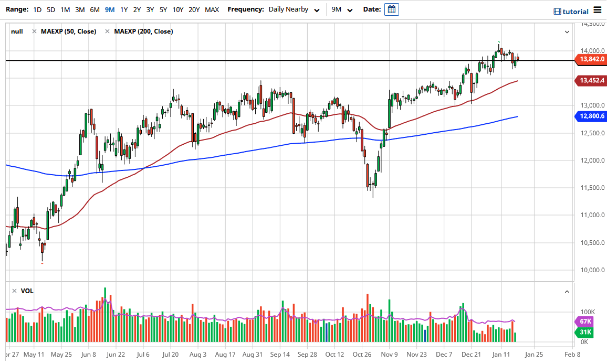Remove the MAEXP (200, Close) indicator
The width and height of the screenshot is (607, 364).
click(108, 31)
